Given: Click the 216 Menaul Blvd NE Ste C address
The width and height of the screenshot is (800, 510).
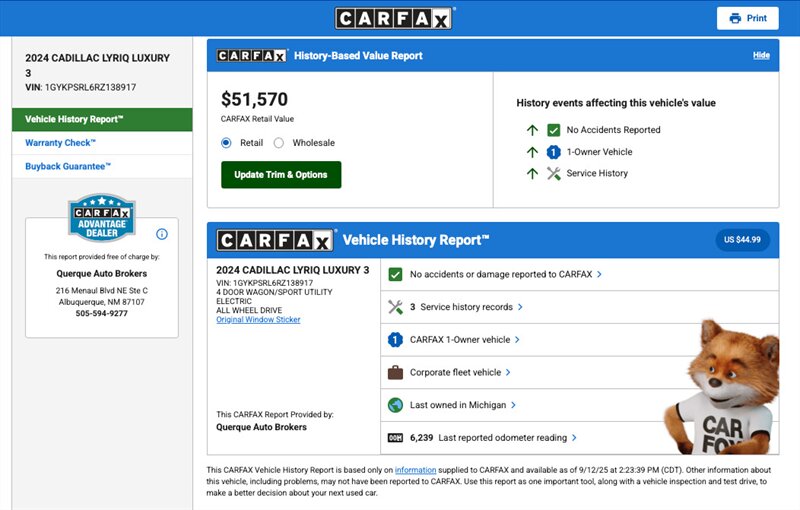Looking at the screenshot, I should coord(102,290).
